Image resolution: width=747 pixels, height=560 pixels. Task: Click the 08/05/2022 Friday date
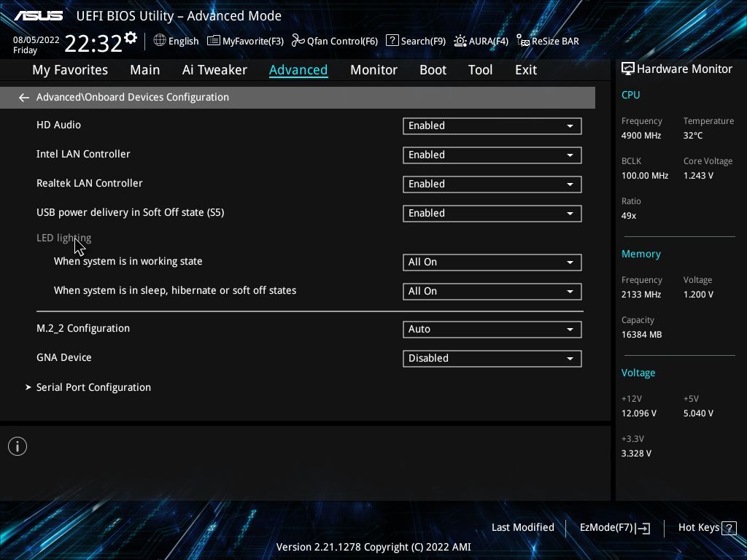click(36, 44)
